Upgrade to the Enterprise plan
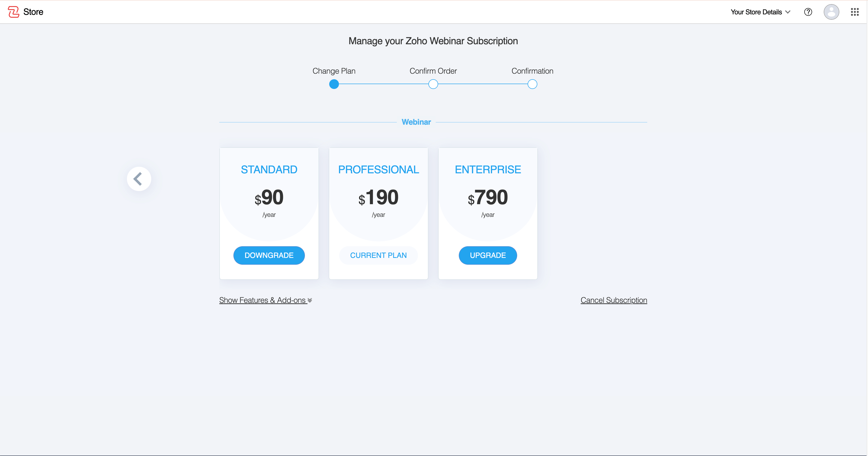Viewport: 868px width, 456px height. (x=487, y=255)
